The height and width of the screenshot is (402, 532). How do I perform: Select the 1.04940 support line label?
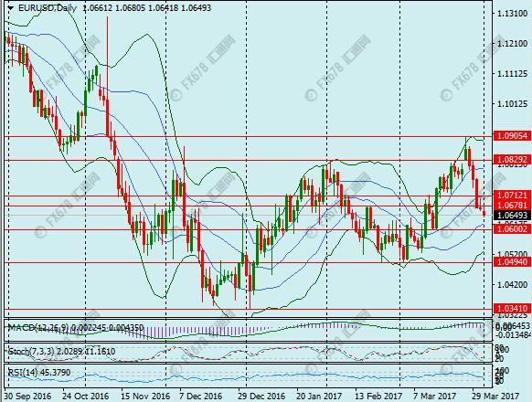[x=512, y=261]
